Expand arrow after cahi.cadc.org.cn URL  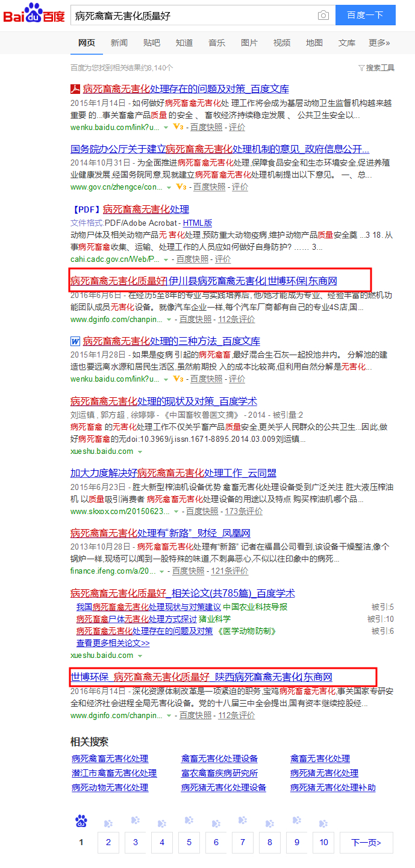tap(166, 259)
